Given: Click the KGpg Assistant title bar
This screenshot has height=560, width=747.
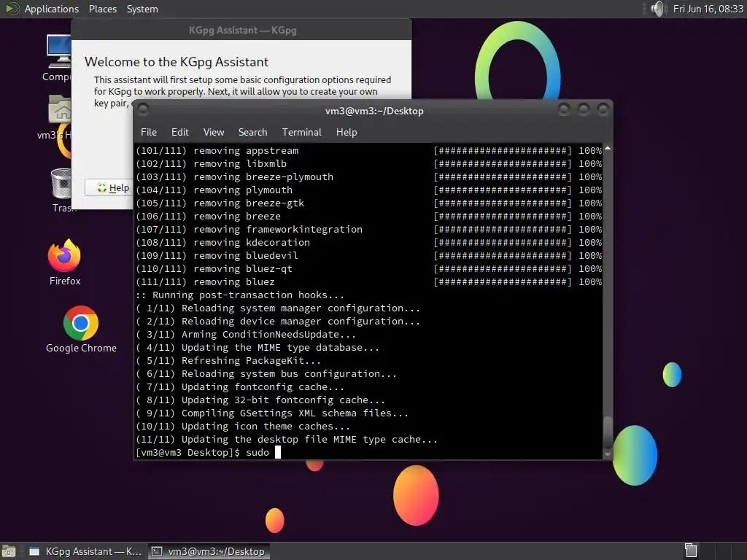Looking at the screenshot, I should tap(241, 30).
